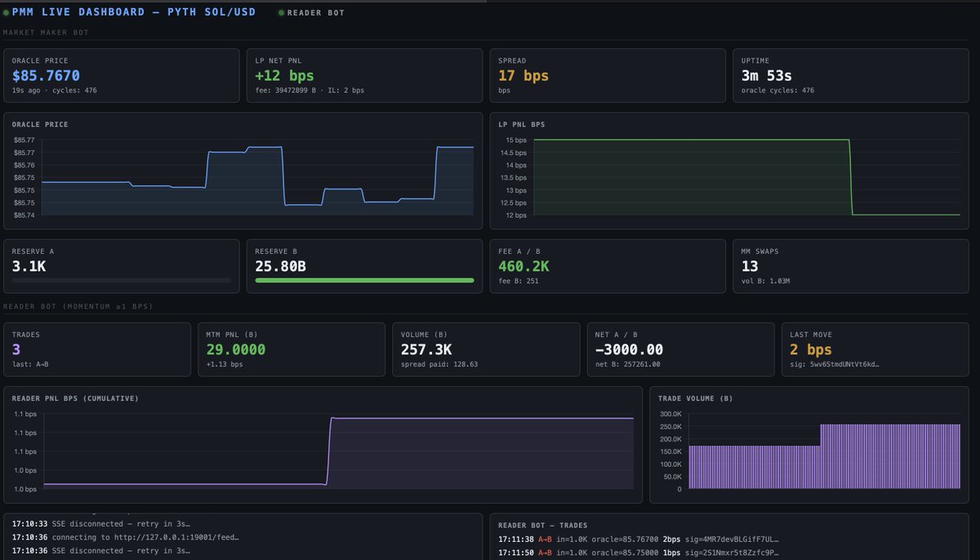Image resolution: width=980 pixels, height=560 pixels.
Task: Click the empty Reserve A progress bar
Action: point(121,280)
